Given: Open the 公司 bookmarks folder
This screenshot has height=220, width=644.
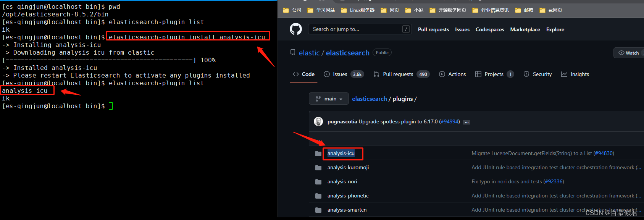Looking at the screenshot, I should (292, 10).
